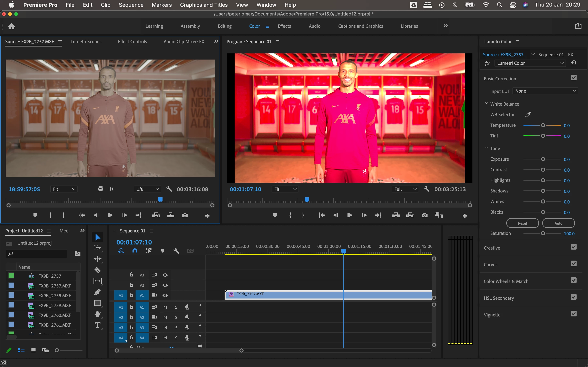The width and height of the screenshot is (588, 367).
Task: Open New Bin folder icon in Project panel
Action: [77, 254]
